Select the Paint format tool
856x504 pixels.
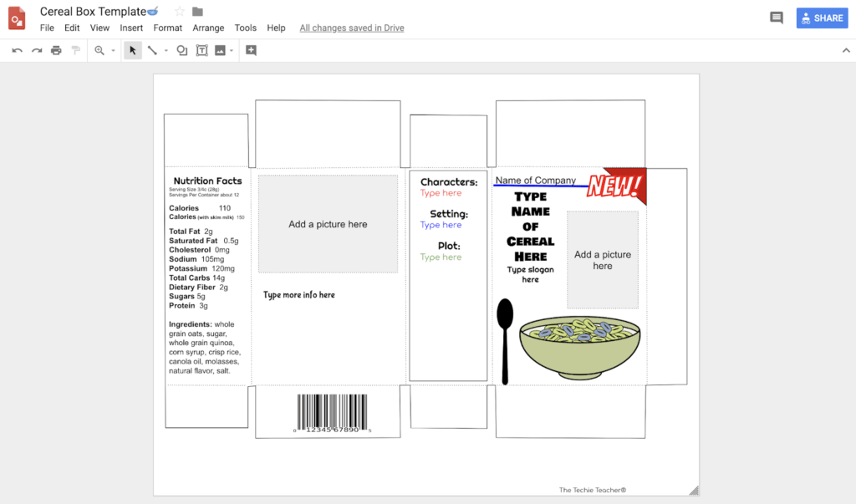click(75, 50)
